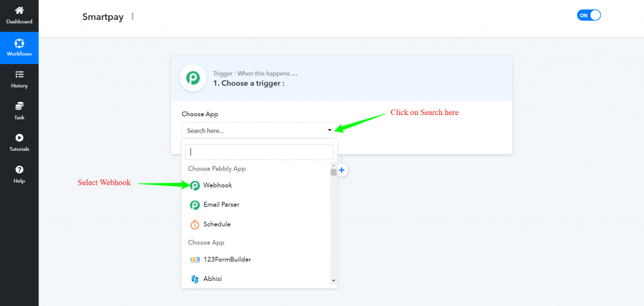Click the Abhisi logo icon
The height and width of the screenshot is (306, 644).
coord(195,279)
